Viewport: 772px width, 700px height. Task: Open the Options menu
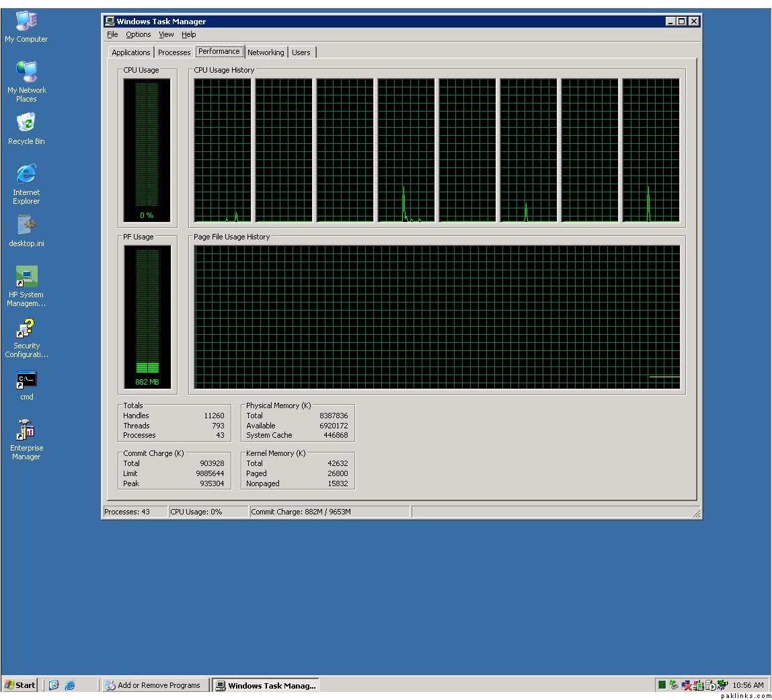(x=138, y=34)
